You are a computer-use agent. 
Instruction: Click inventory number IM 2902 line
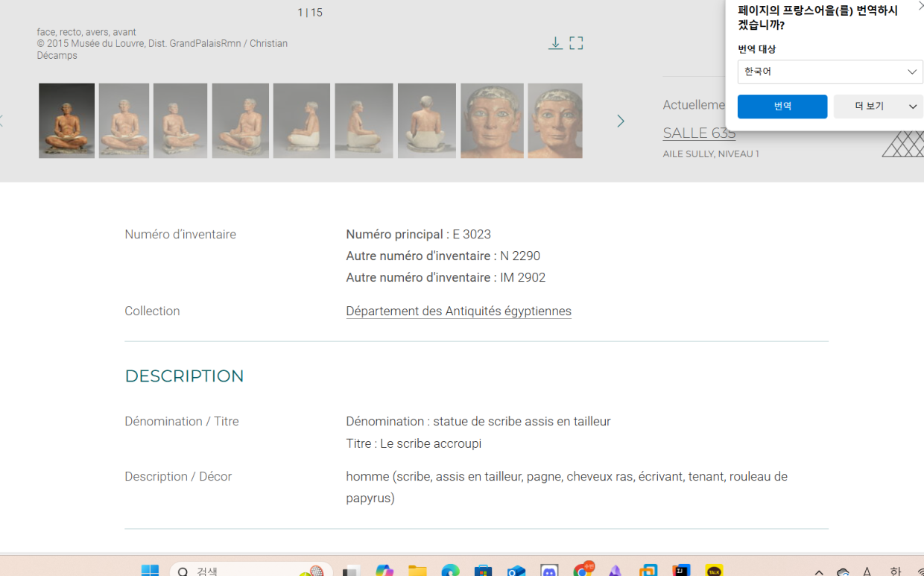(x=446, y=278)
